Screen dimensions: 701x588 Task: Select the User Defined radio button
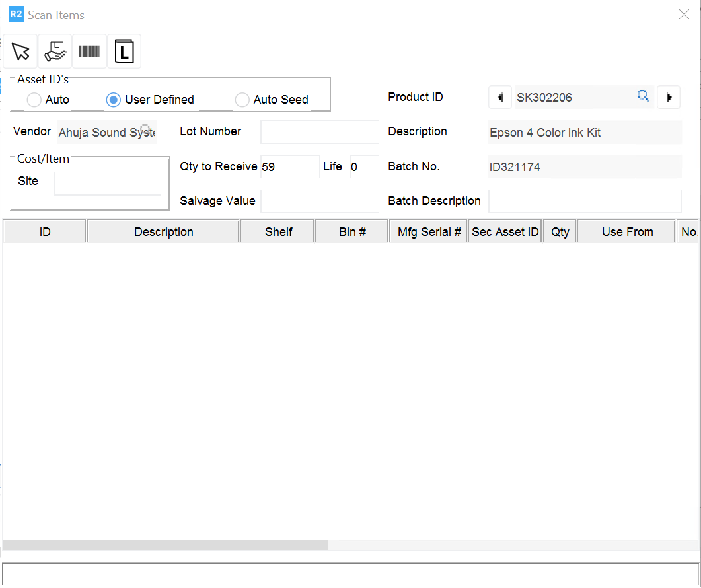pyautogui.click(x=114, y=100)
